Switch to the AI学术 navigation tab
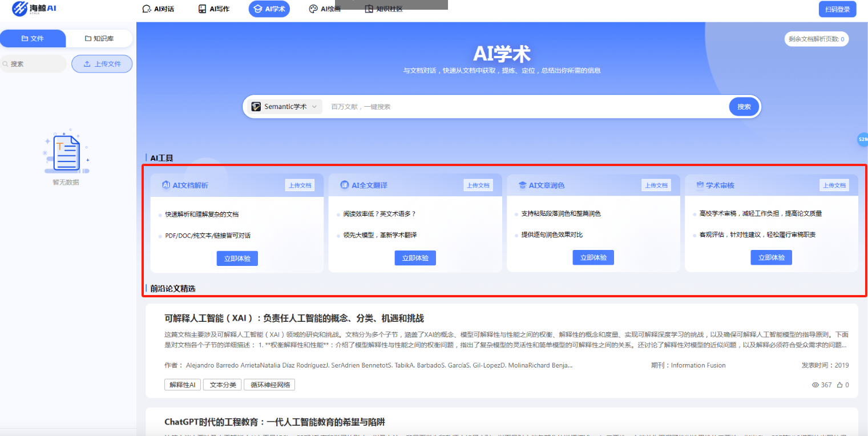The height and width of the screenshot is (436, 868). [269, 9]
